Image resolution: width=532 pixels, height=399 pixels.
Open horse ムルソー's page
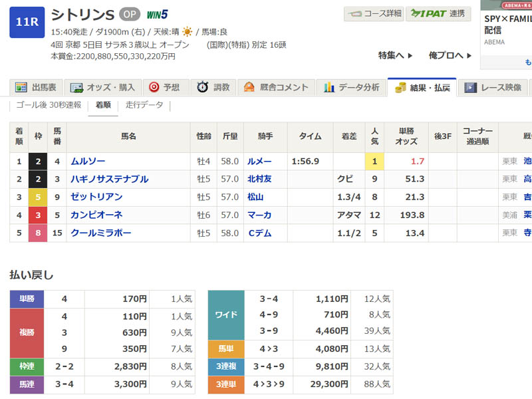click(88, 162)
